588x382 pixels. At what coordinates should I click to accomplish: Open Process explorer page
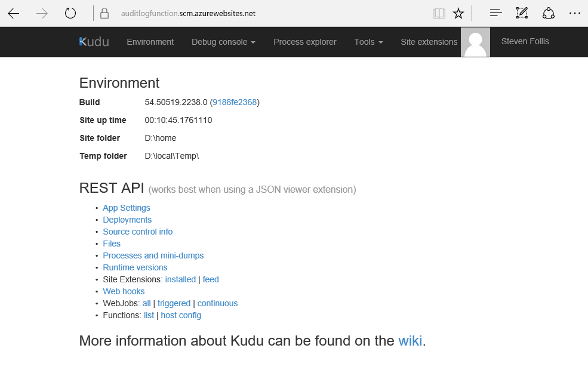305,42
